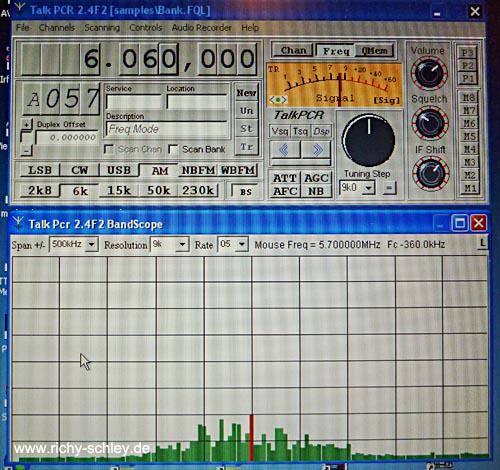Click the duplex offset plus button
This screenshot has width=500, height=470.
coord(27,124)
